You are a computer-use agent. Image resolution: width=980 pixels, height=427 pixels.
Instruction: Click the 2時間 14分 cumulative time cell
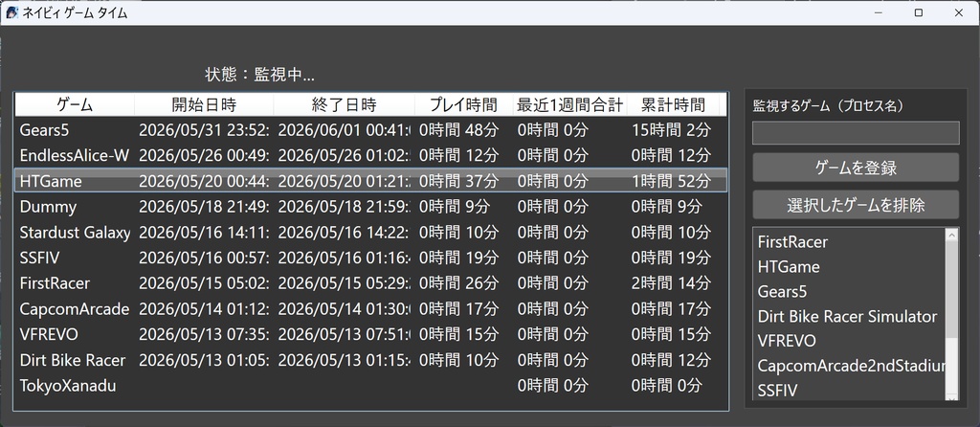pyautogui.click(x=671, y=283)
